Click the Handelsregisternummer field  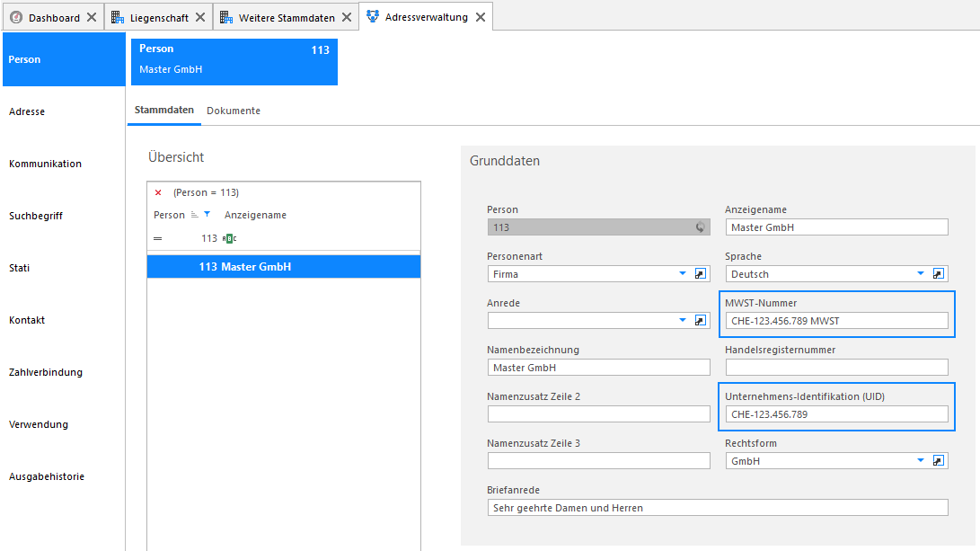click(836, 367)
